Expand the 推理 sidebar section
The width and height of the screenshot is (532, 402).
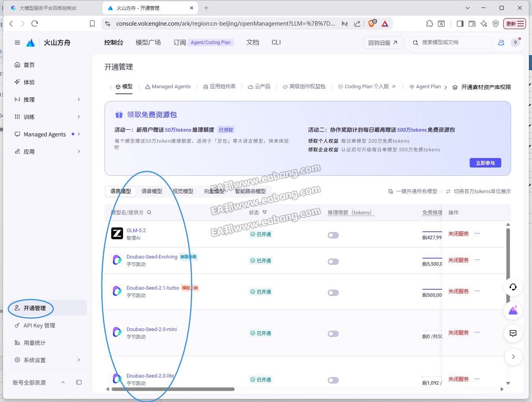pos(47,99)
